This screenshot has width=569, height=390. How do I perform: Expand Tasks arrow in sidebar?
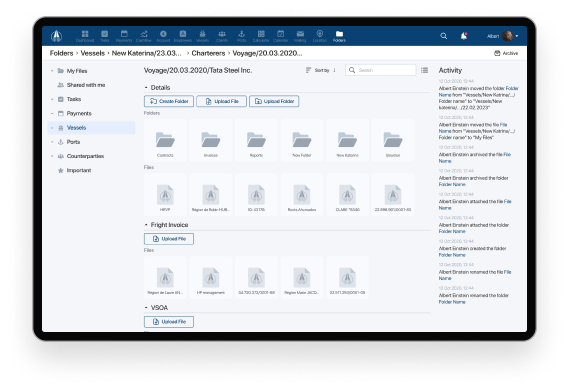coord(52,99)
